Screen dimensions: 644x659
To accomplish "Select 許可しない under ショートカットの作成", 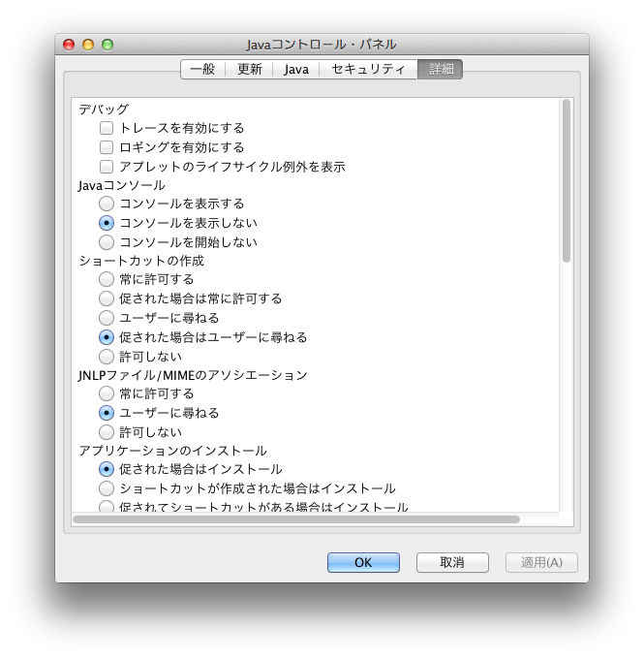I will pyautogui.click(x=107, y=357).
